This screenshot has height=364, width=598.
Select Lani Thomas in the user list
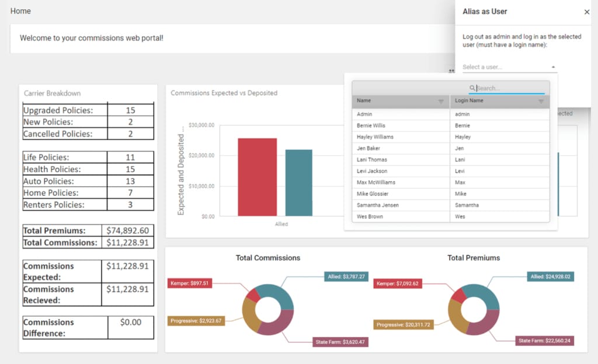pyautogui.click(x=450, y=160)
